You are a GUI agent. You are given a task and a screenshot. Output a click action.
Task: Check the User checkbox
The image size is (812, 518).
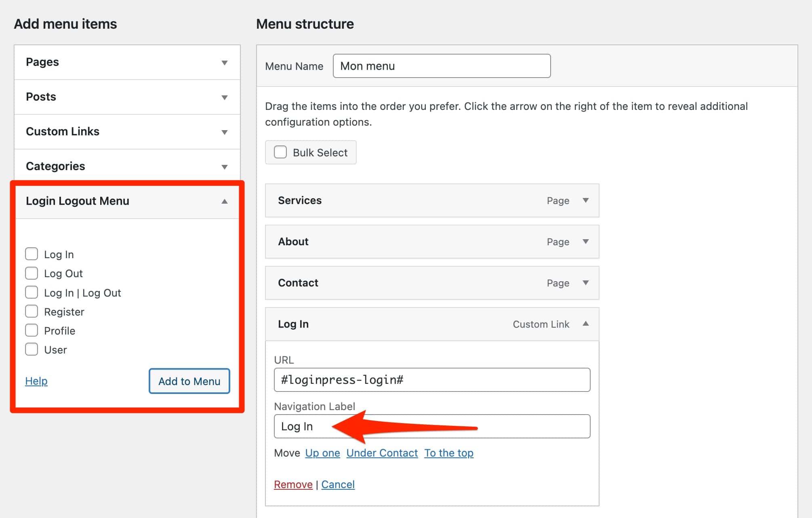pos(32,349)
